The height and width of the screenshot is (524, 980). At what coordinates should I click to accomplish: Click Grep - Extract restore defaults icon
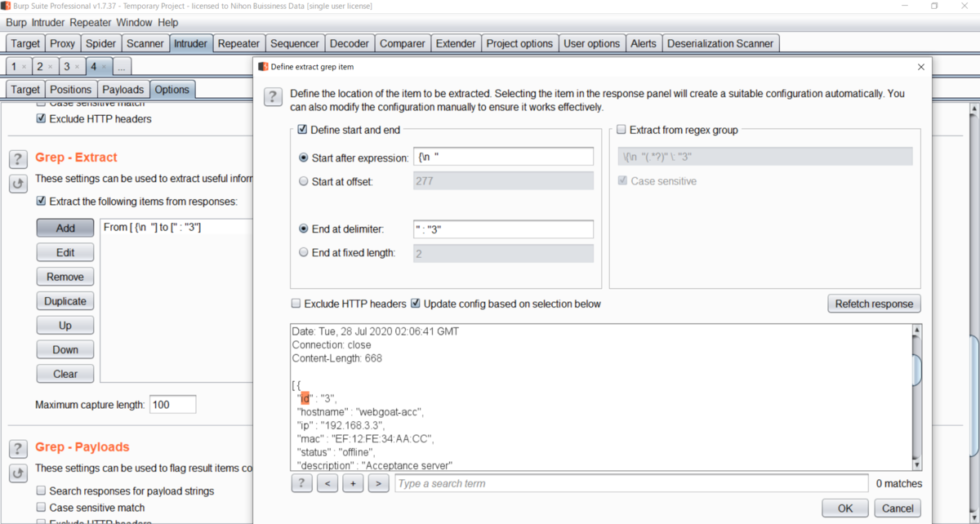18,184
